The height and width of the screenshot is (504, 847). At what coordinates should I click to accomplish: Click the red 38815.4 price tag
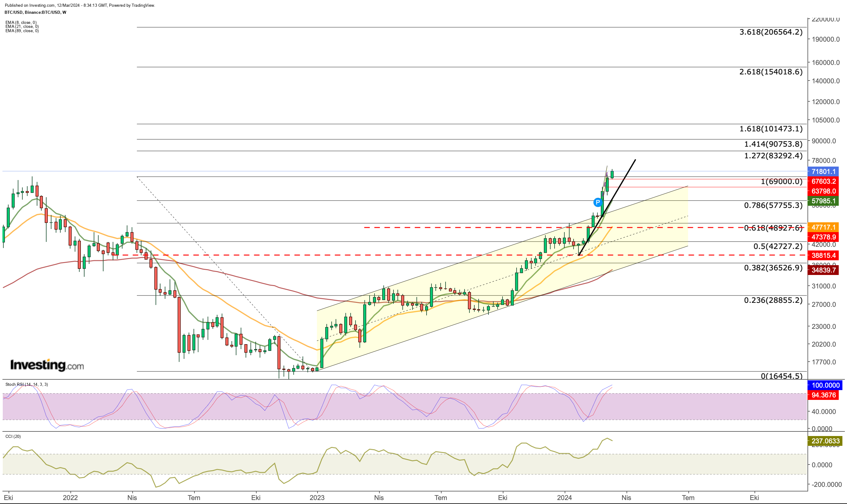tap(823, 255)
